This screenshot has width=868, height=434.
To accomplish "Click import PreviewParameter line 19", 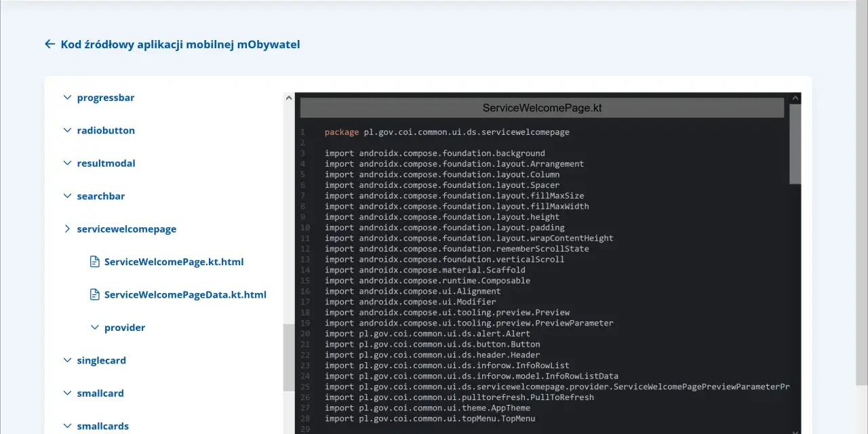I will pyautogui.click(x=469, y=323).
